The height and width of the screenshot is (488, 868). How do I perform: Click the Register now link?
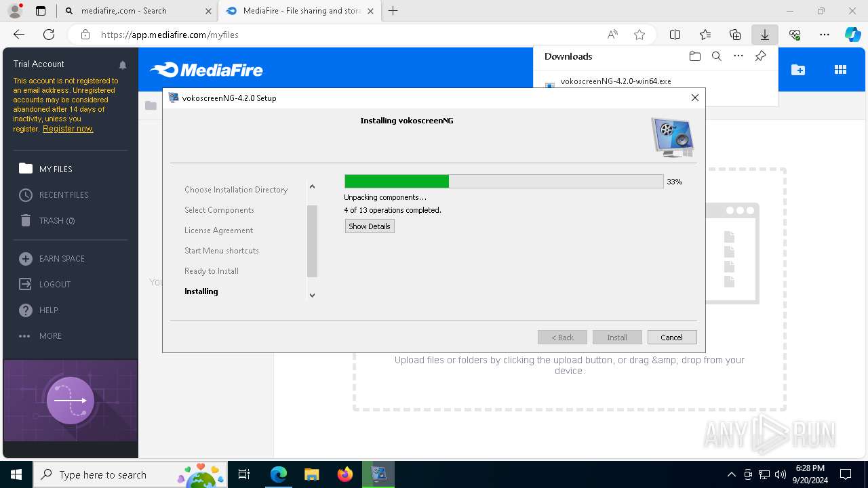tap(68, 129)
